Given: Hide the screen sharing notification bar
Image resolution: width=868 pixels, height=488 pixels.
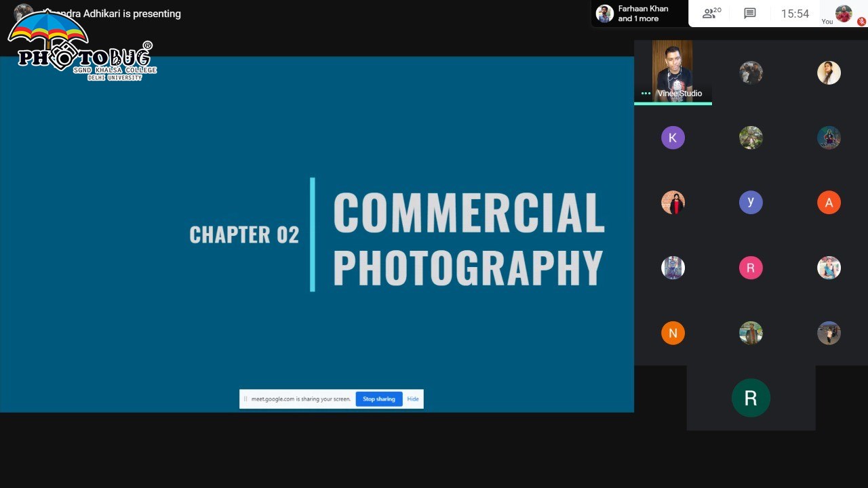Looking at the screenshot, I should [x=413, y=399].
